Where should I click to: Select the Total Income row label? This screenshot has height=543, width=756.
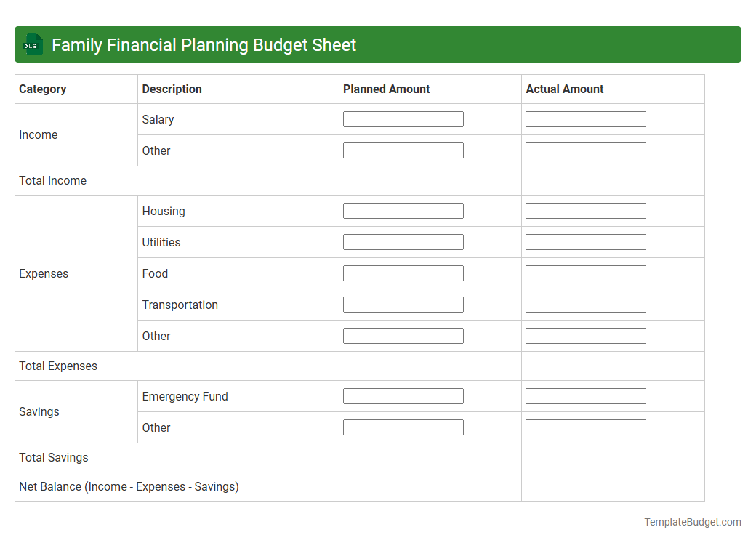click(52, 180)
